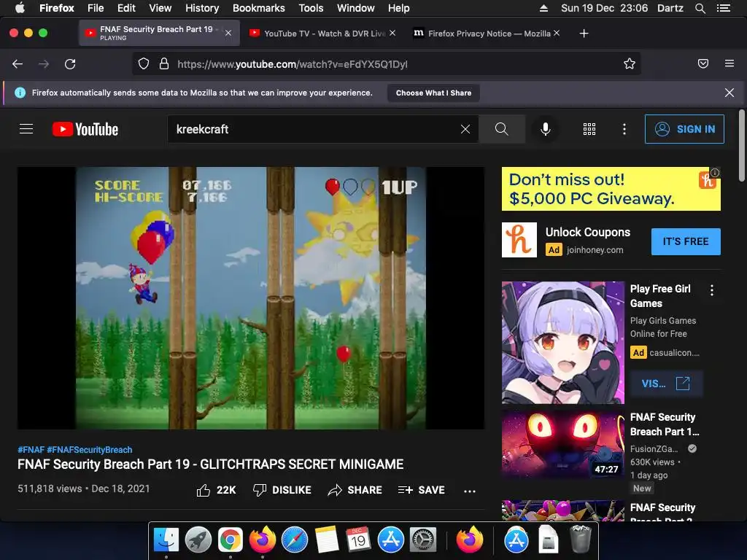Bookmark this page with the star icon
The width and height of the screenshot is (747, 560).
point(630,64)
